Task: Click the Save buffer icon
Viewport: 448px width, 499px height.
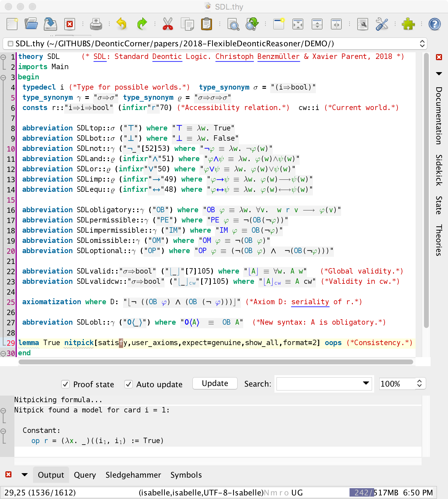Action: (x=50, y=24)
